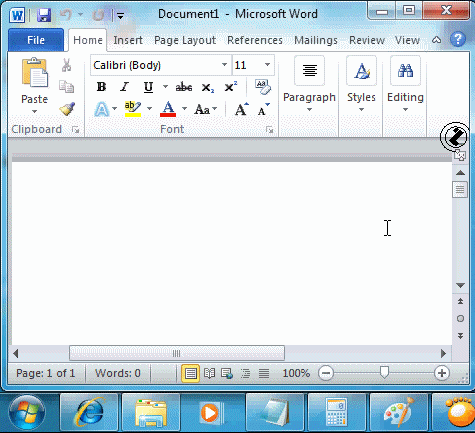The height and width of the screenshot is (433, 475).
Task: Apply red font color
Action: (168, 109)
